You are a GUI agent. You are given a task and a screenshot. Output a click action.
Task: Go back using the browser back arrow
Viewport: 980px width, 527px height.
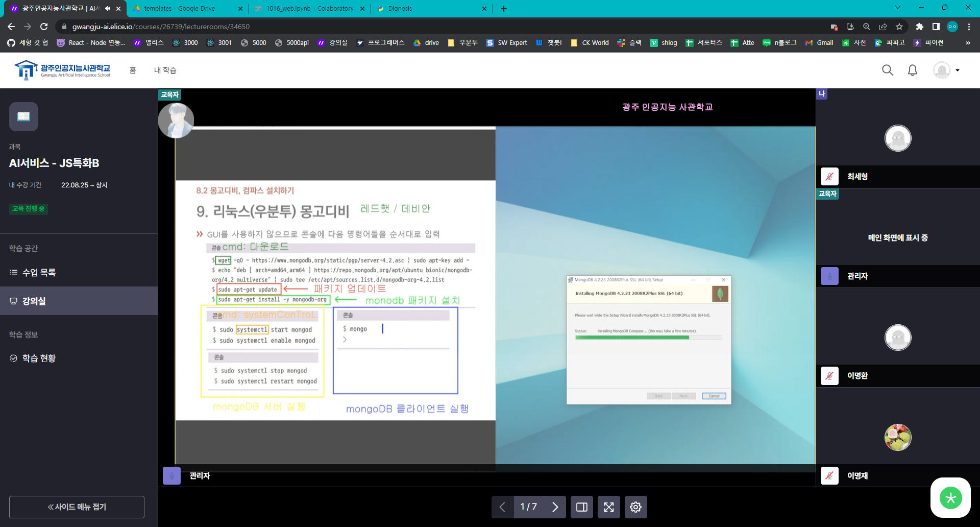point(11,27)
